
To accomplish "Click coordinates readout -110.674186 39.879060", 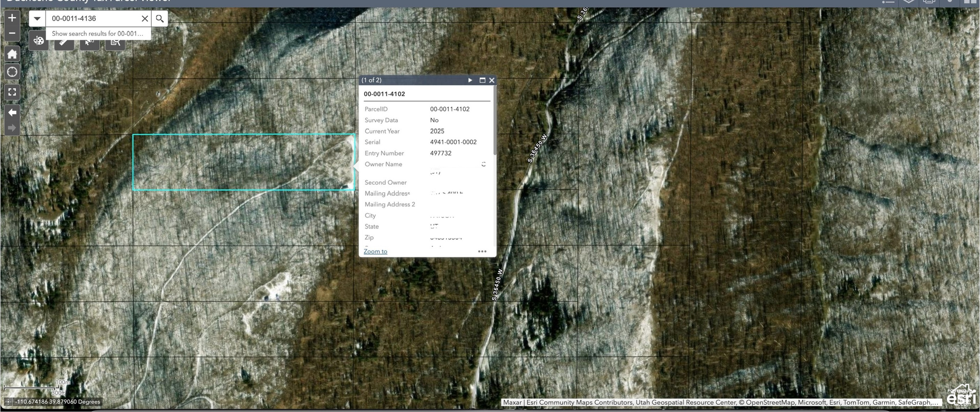I will click(57, 401).
